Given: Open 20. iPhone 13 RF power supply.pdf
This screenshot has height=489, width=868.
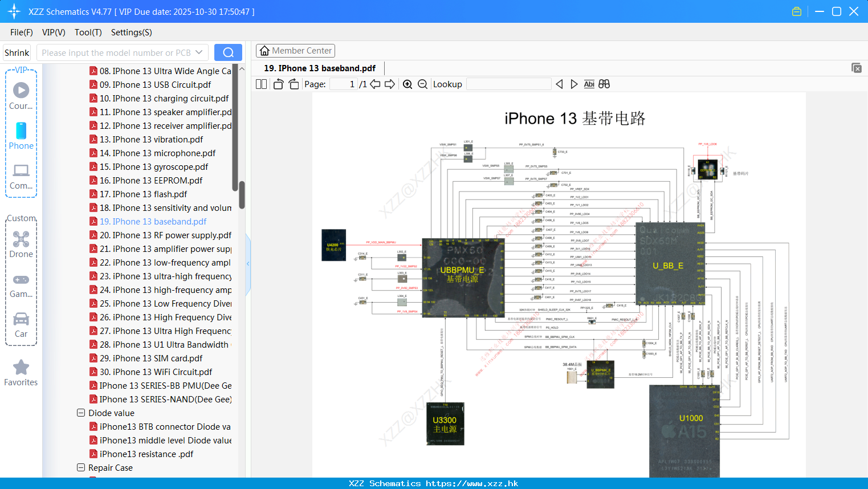Looking at the screenshot, I should [161, 235].
